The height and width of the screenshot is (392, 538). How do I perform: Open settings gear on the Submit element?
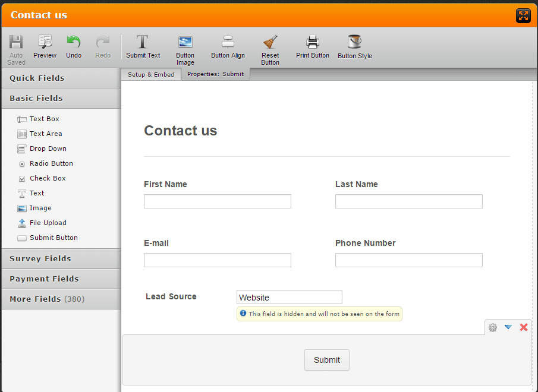492,327
